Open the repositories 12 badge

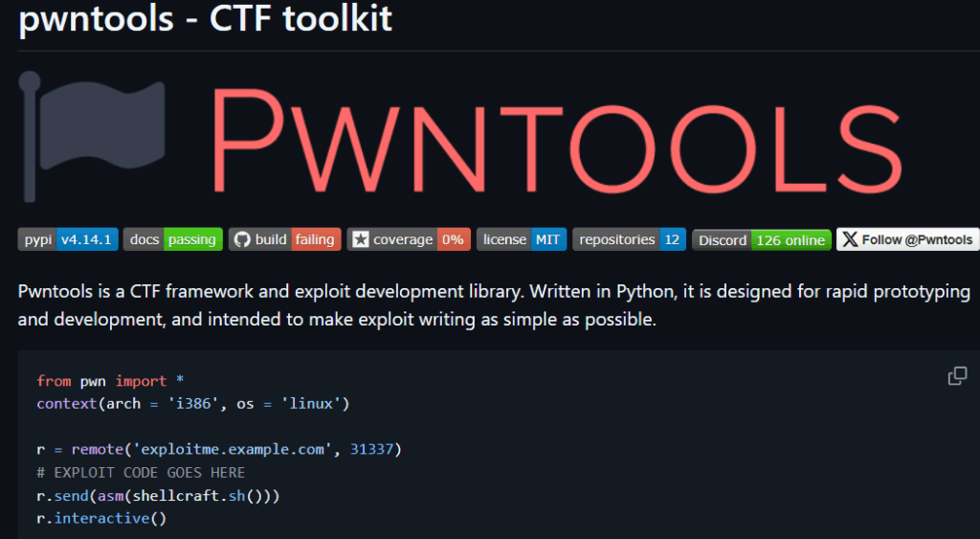[x=629, y=239]
